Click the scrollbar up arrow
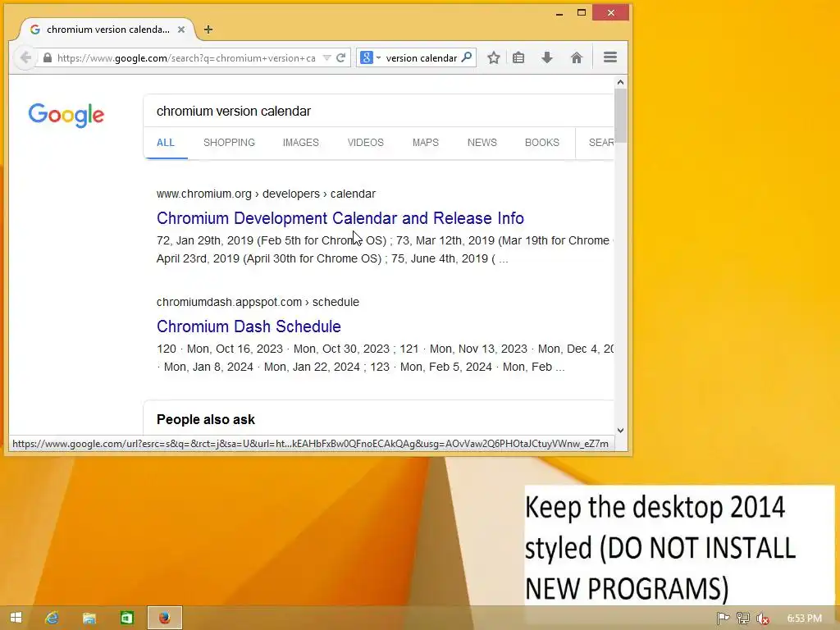Image resolution: width=840 pixels, height=630 pixels. click(x=620, y=83)
